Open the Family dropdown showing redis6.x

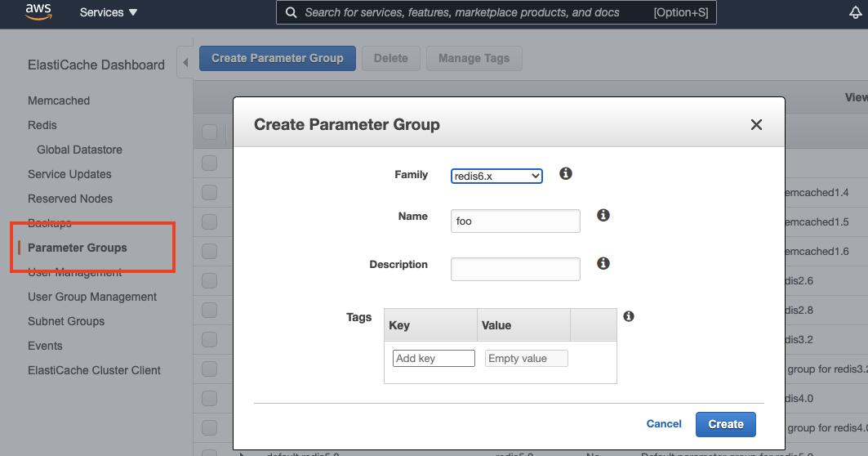[496, 176]
